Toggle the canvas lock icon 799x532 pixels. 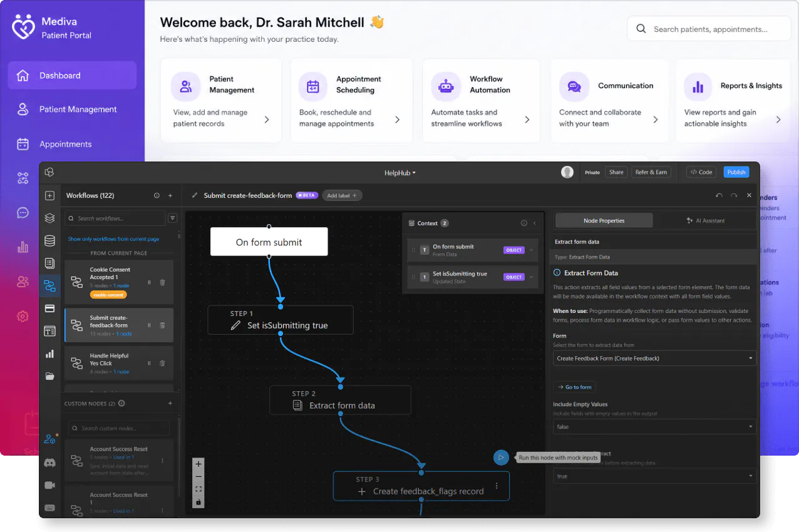[198, 502]
